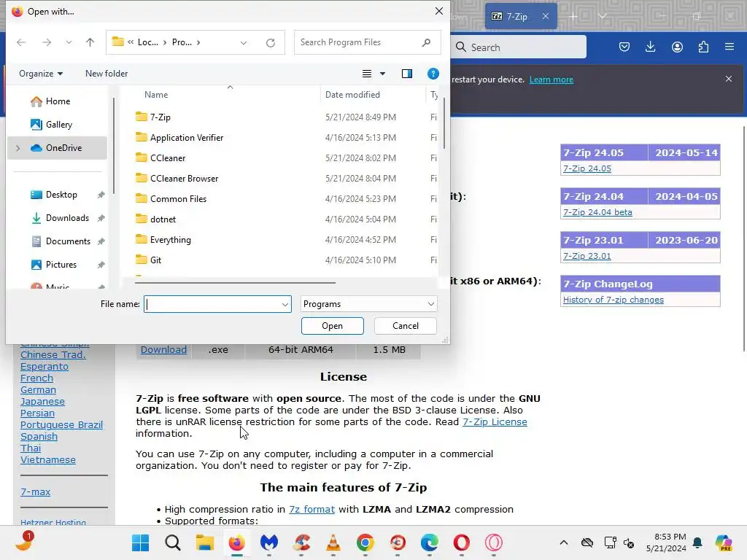Viewport: 747px width, 560px height.
Task: Toggle the preview pane
Action: [407, 74]
